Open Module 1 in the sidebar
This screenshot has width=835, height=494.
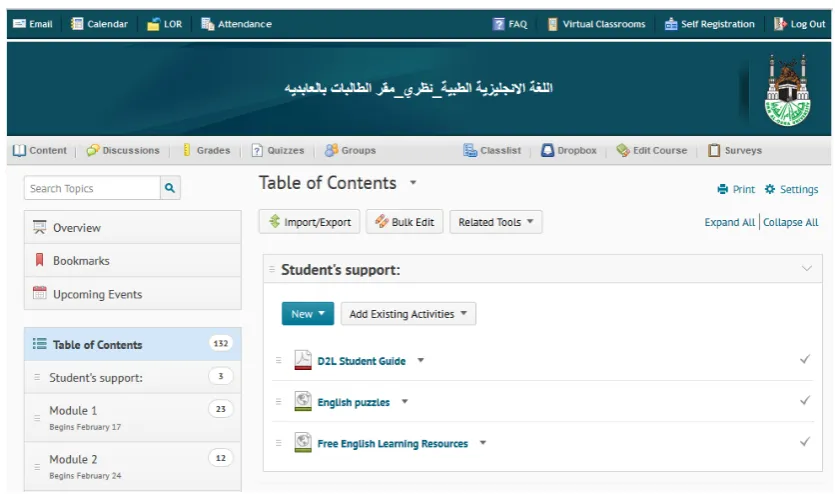133,418
